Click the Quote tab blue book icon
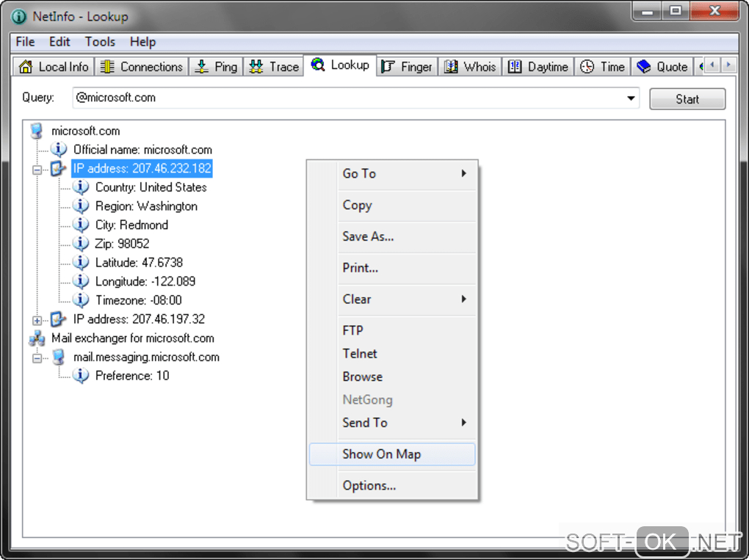Screen dimensions: 749x560 pyautogui.click(x=643, y=67)
